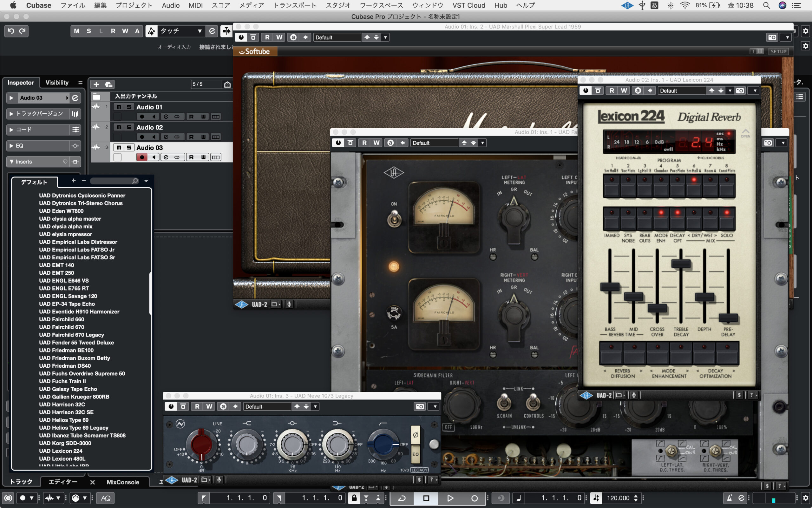Click the phase invert button on Neve 1073

click(x=416, y=435)
